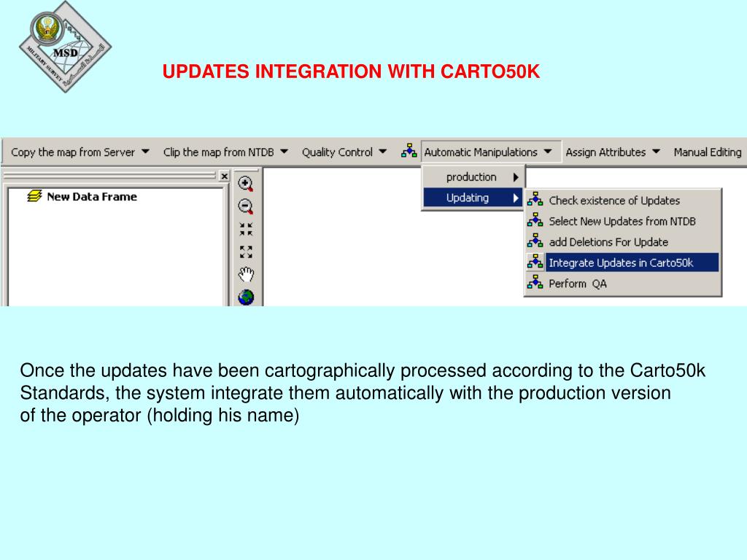Image resolution: width=747 pixels, height=560 pixels.
Task: Expand the production submenu
Action: pos(473,177)
